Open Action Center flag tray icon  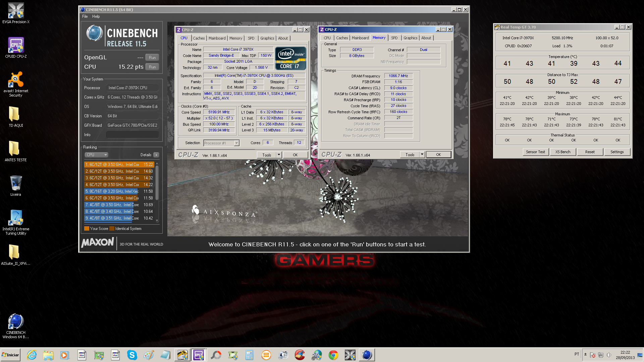point(593,355)
